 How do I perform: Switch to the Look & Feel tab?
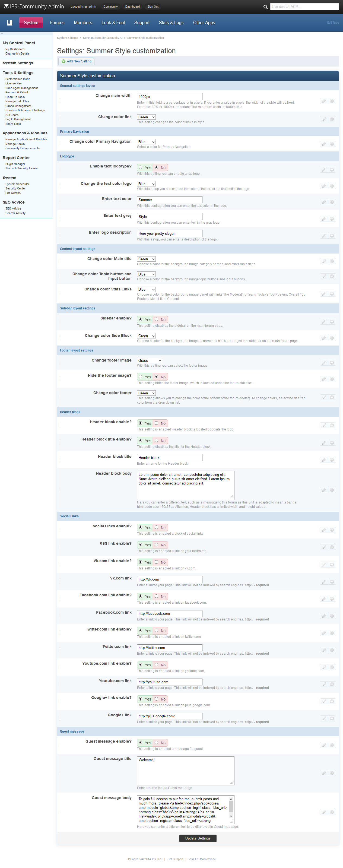click(x=113, y=23)
